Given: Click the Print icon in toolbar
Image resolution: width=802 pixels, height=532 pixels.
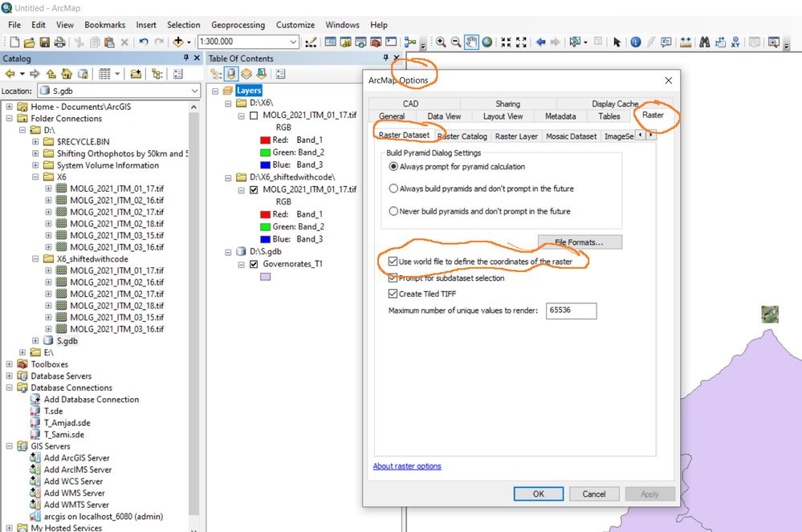Looking at the screenshot, I should (59, 42).
